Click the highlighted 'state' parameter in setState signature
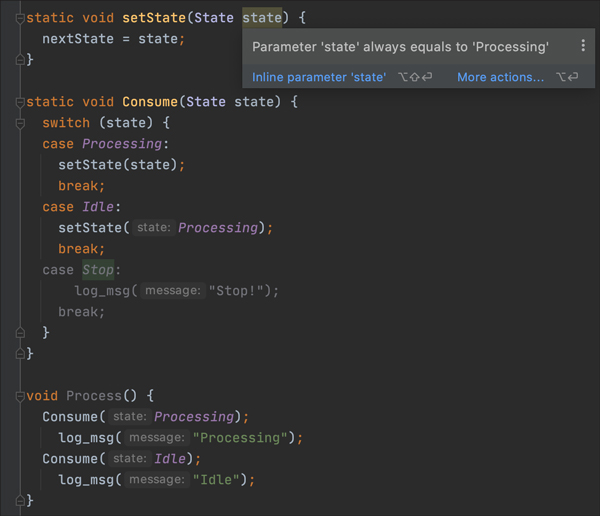The image size is (600, 516). coord(261,18)
